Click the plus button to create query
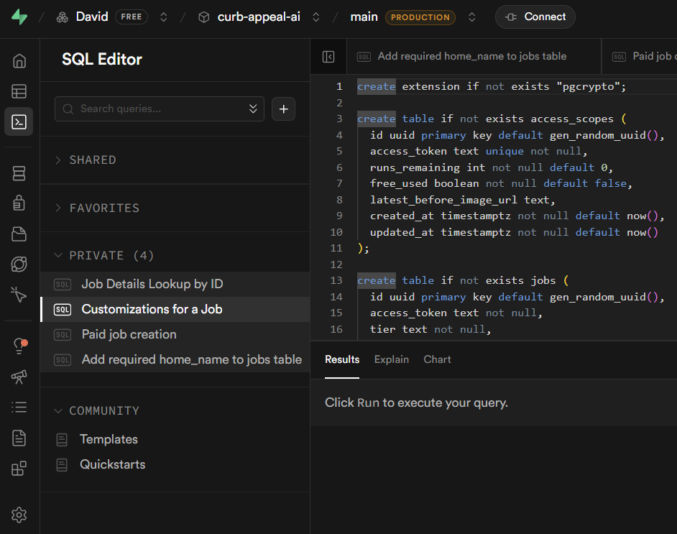Viewport: 677px width, 534px height. coord(283,109)
